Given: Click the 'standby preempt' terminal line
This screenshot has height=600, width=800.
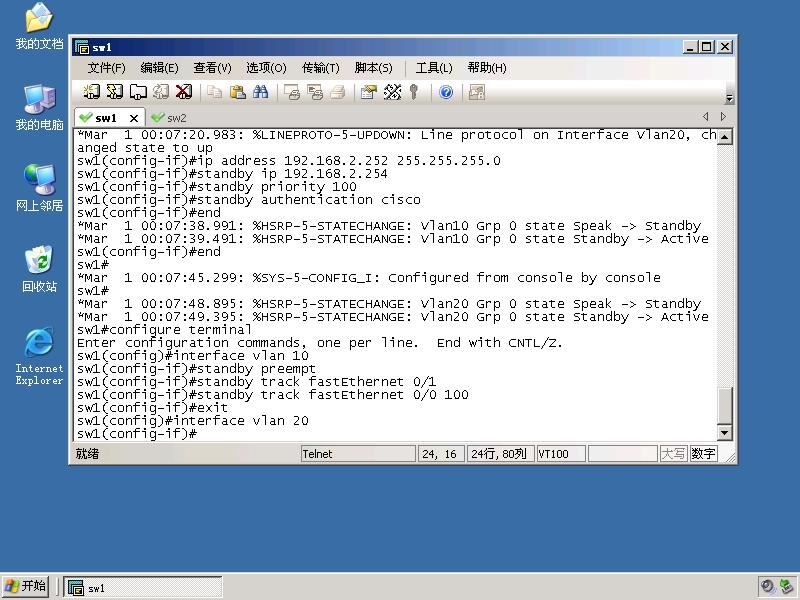Looking at the screenshot, I should (x=196, y=368).
